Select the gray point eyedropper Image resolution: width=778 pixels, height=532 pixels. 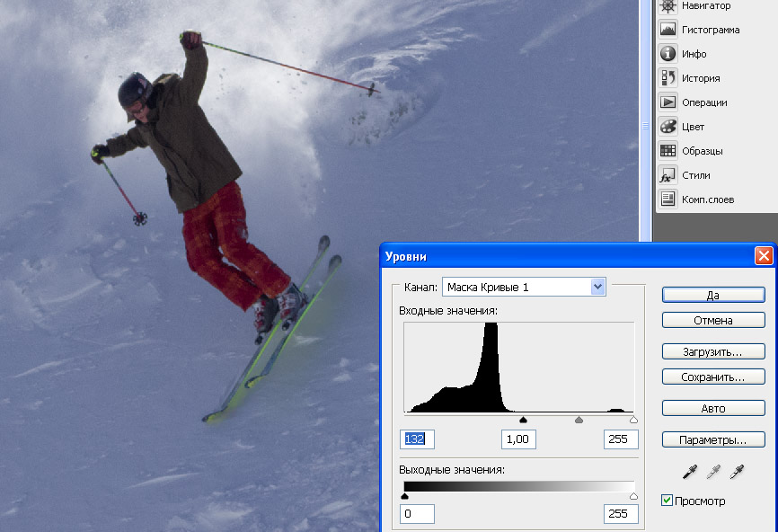point(714,471)
